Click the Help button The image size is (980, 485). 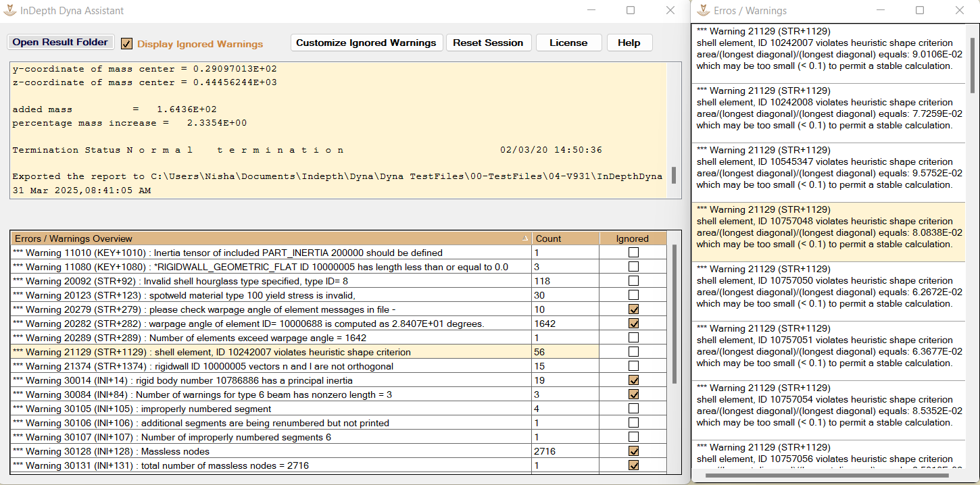click(629, 43)
